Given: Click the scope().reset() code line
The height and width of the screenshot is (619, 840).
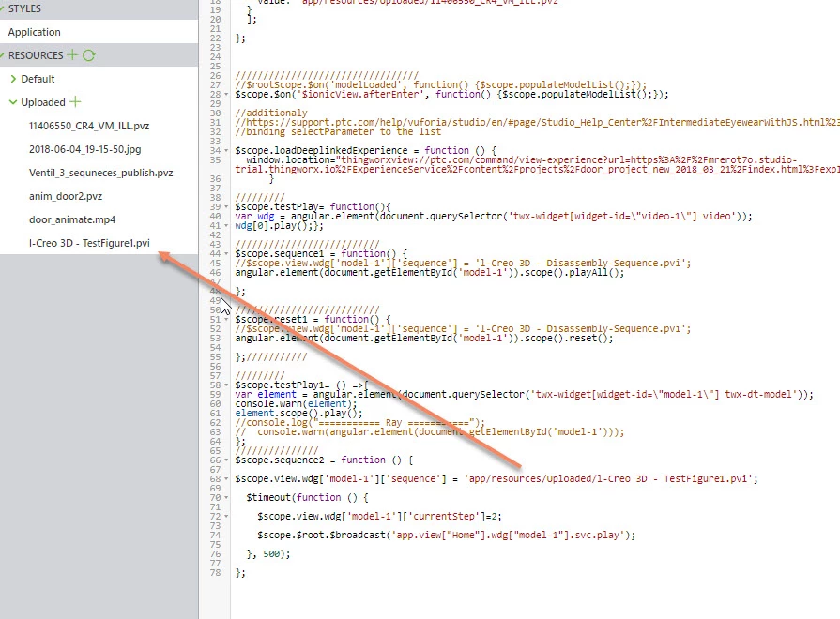Looking at the screenshot, I should (x=423, y=338).
